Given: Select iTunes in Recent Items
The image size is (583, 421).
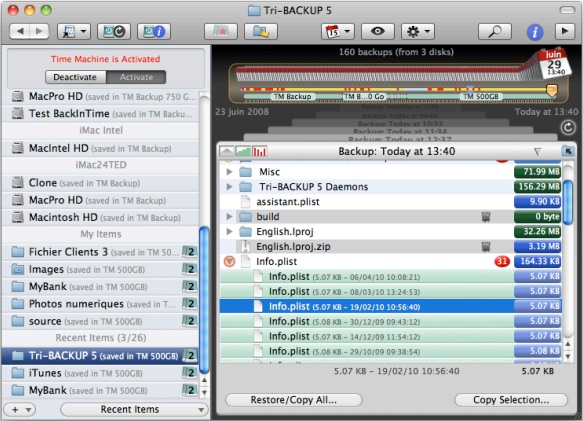Looking at the screenshot, I should point(100,373).
